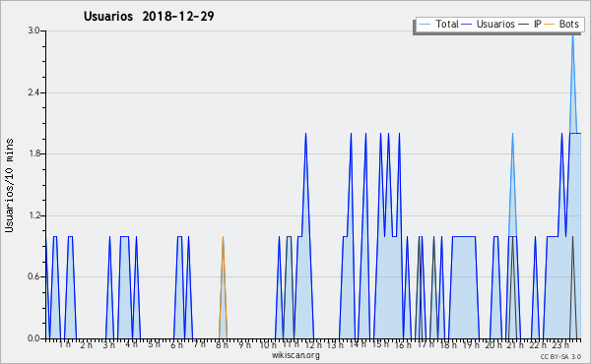Click the 'Usuarios/10 mins' y-axis label

(x=9, y=185)
